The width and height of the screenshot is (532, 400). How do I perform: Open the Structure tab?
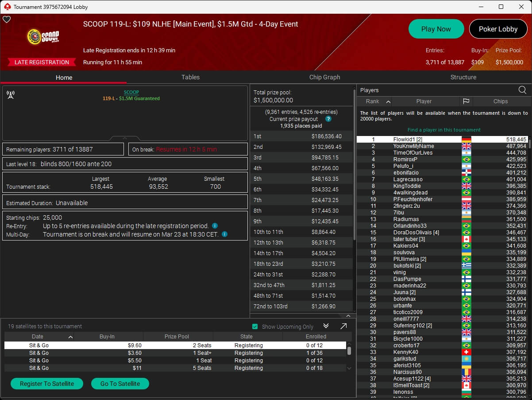463,77
